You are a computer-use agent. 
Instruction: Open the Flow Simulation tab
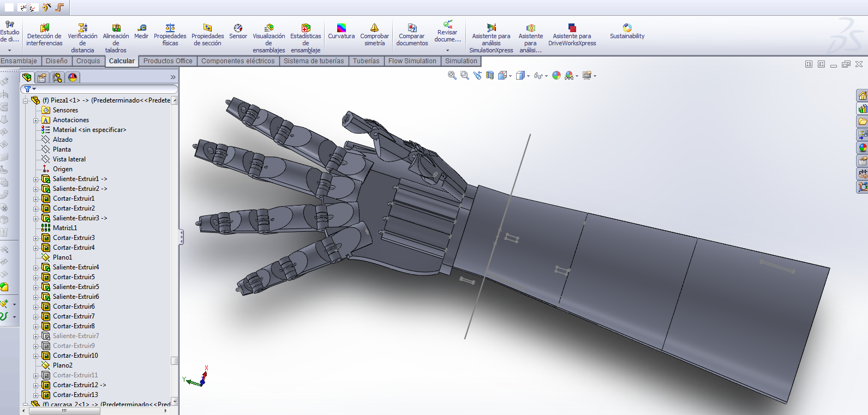[x=412, y=61]
